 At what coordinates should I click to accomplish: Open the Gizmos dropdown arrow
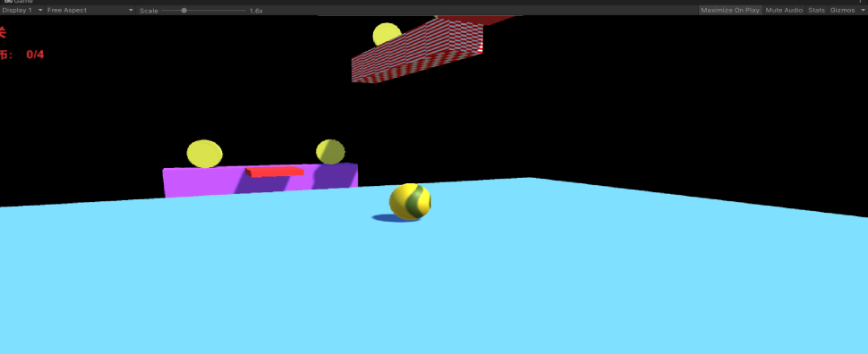tap(862, 11)
